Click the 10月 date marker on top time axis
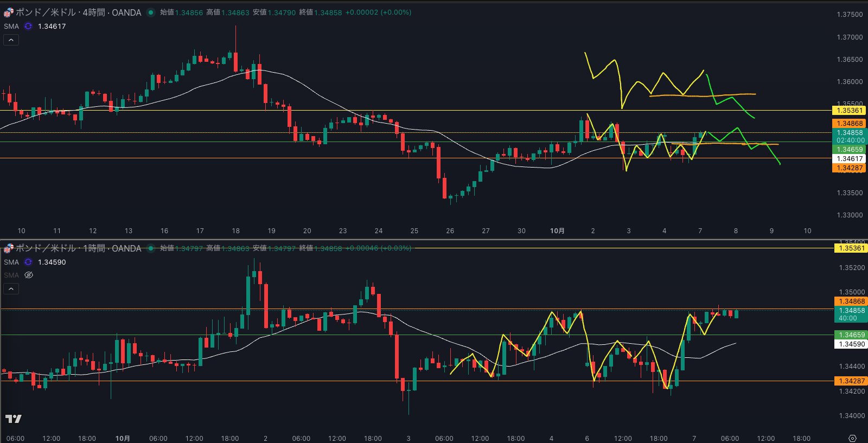The height and width of the screenshot is (443, 868). pyautogui.click(x=557, y=231)
